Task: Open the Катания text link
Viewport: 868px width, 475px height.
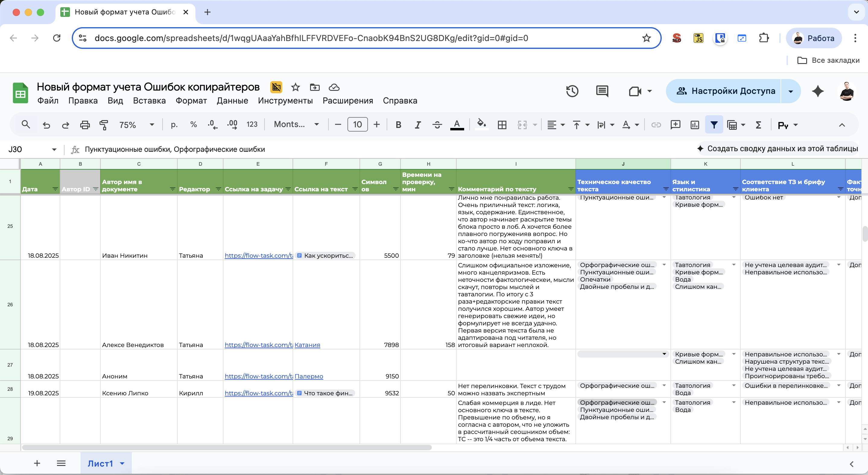Action: [307, 345]
